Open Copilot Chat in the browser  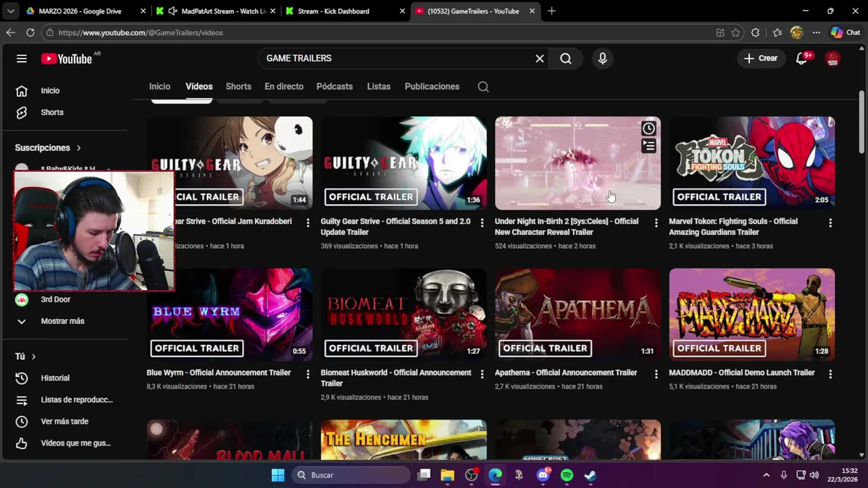pyautogui.click(x=846, y=33)
